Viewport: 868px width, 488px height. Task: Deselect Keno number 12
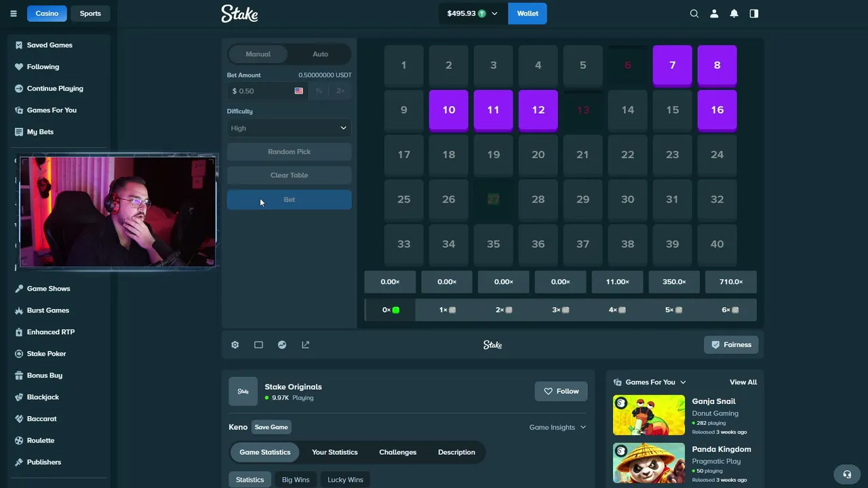click(538, 110)
